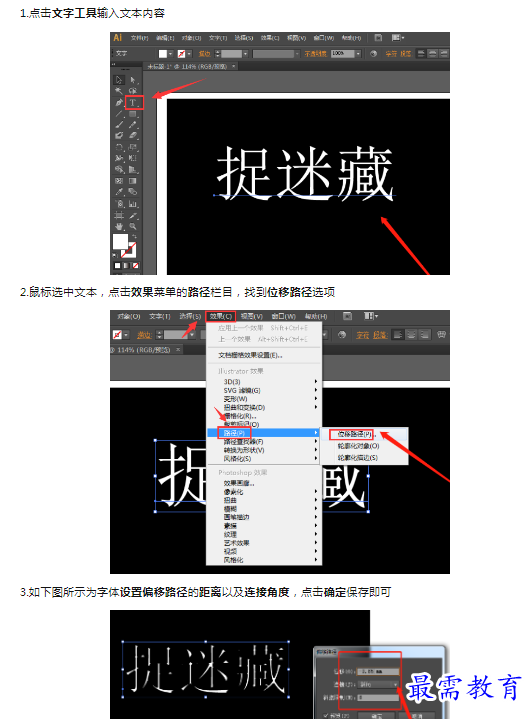Screen dimensions: 530x719
Task: Close the 未标题-1 document tab in first screenshot
Action: click(234, 66)
